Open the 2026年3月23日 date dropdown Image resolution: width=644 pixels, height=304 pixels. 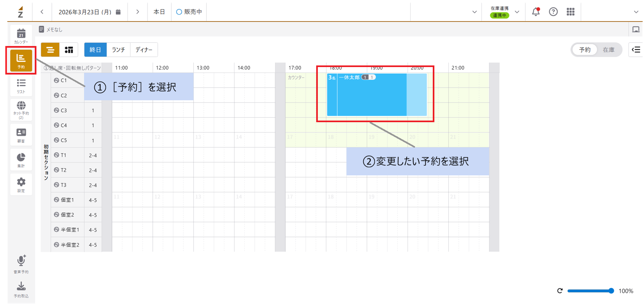[x=90, y=12]
